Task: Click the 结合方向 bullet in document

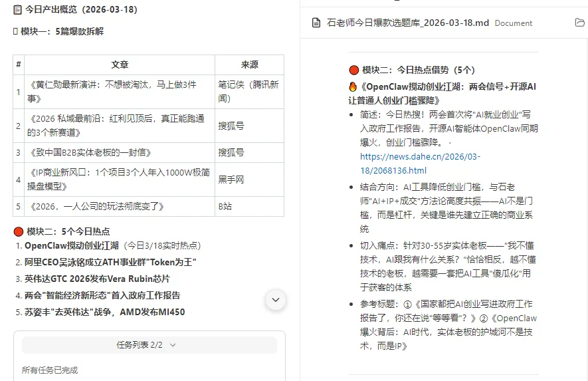Action: (x=446, y=208)
